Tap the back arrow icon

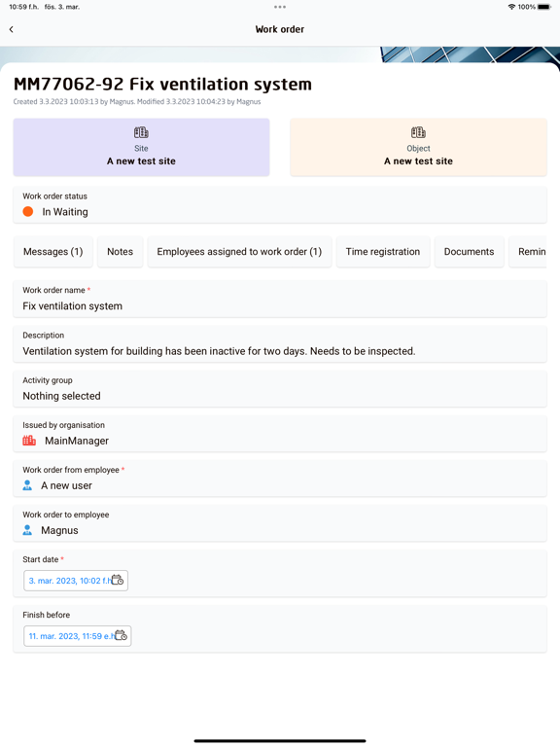coord(12,29)
